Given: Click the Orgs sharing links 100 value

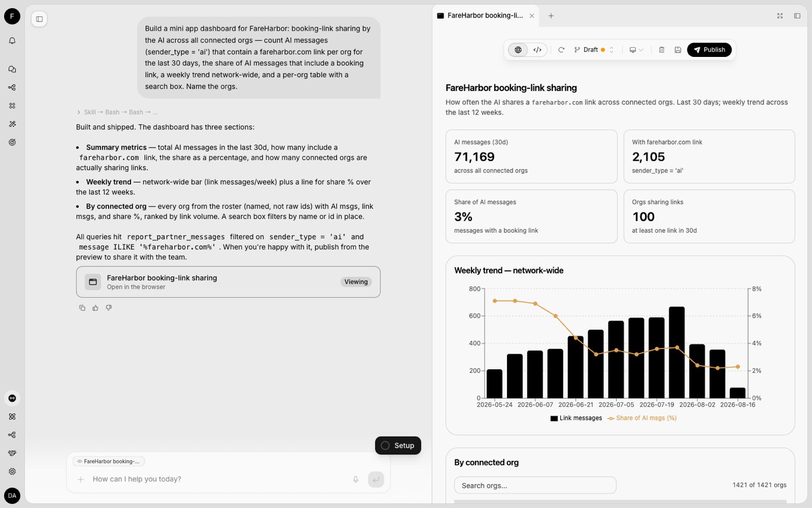Looking at the screenshot, I should pyautogui.click(x=643, y=217).
